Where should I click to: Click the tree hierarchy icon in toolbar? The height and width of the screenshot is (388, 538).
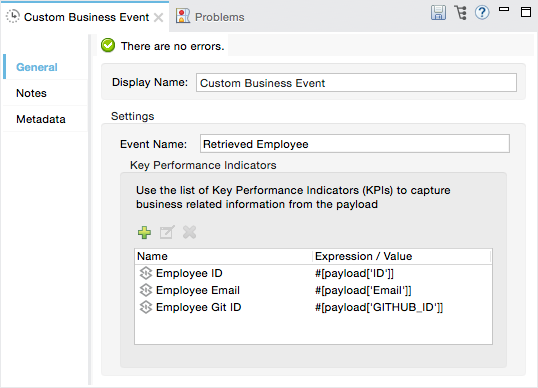(460, 13)
